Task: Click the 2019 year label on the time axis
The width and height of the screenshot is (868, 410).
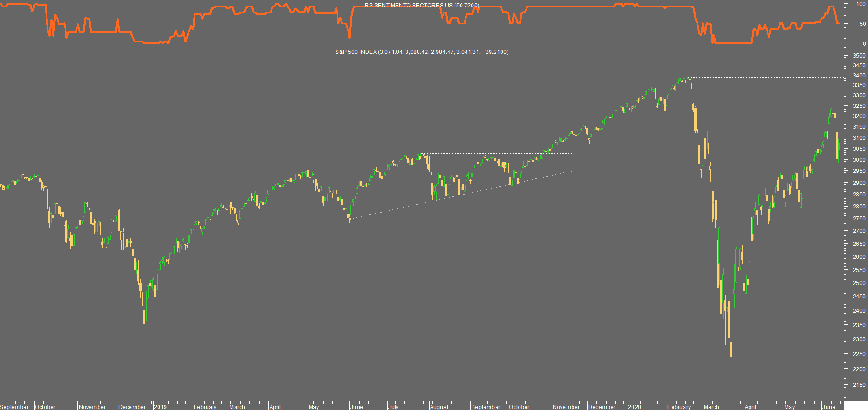Action: point(160,407)
